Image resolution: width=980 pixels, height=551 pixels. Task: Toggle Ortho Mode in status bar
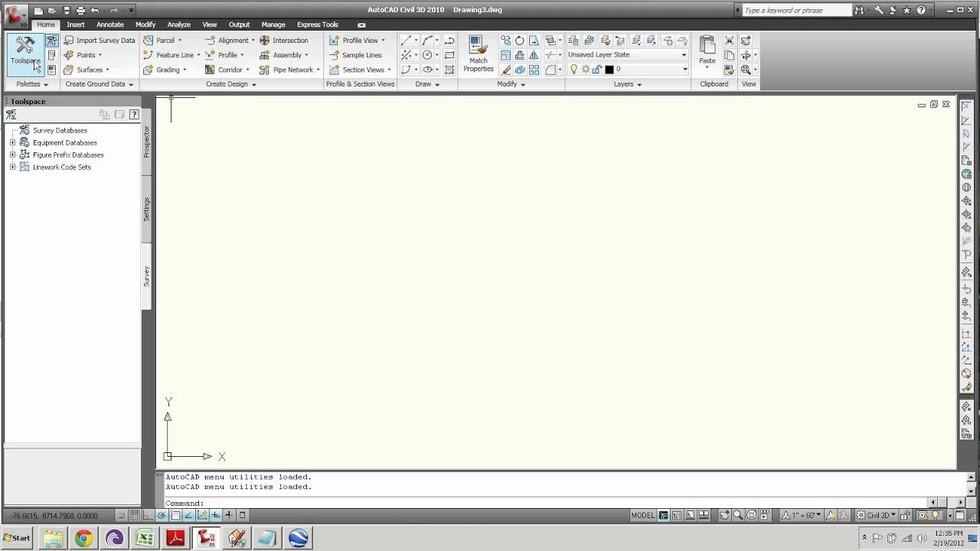(x=148, y=516)
